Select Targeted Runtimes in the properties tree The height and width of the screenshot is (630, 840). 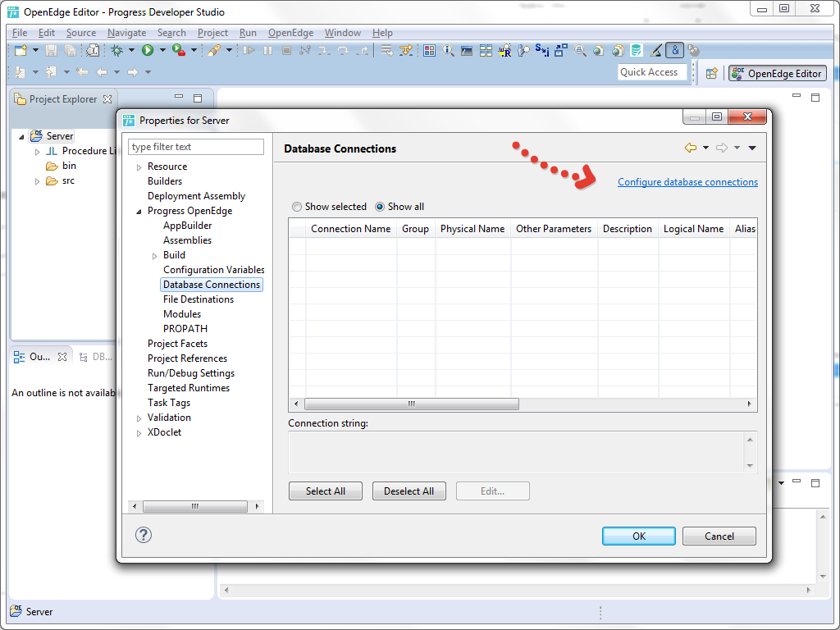click(x=189, y=388)
